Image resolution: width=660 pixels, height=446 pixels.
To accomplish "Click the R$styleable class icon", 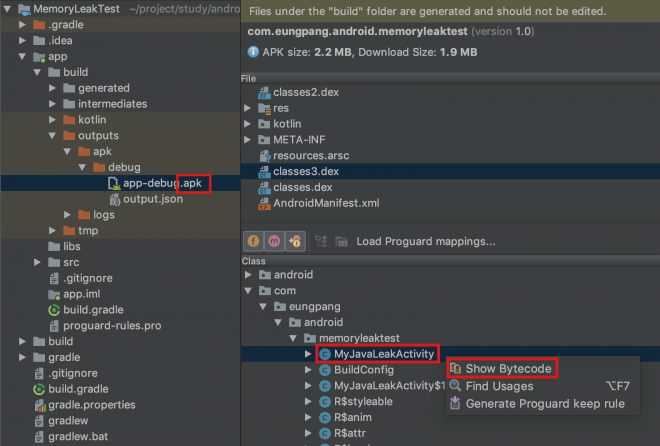I will pos(325,401).
